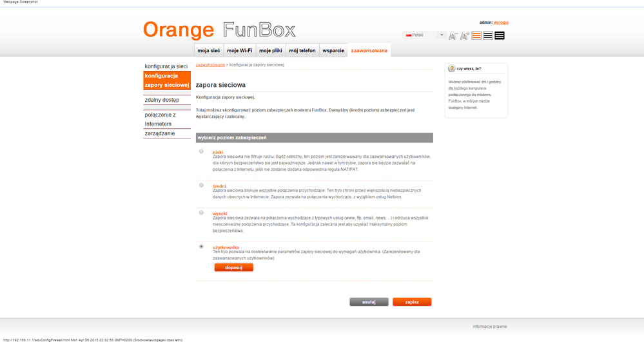Viewport: 644px width, 342px height.
Task: Click the zaawansowane breadcrumb link
Action: pyautogui.click(x=210, y=65)
